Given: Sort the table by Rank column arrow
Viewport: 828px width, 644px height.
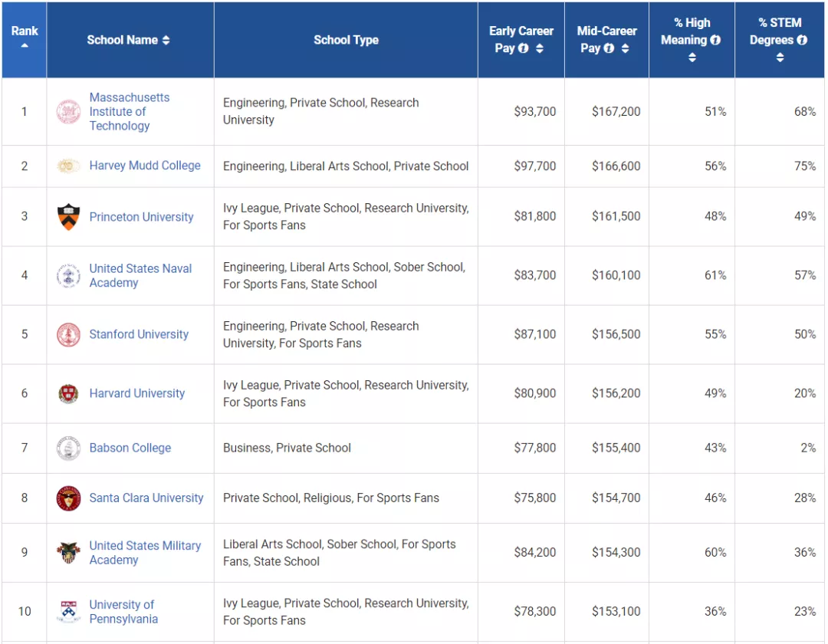Looking at the screenshot, I should 25,46.
